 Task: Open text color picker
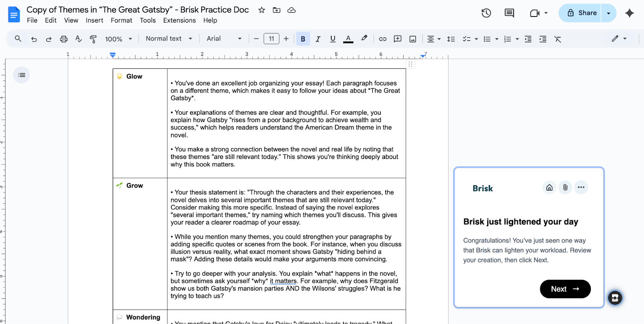[348, 39]
